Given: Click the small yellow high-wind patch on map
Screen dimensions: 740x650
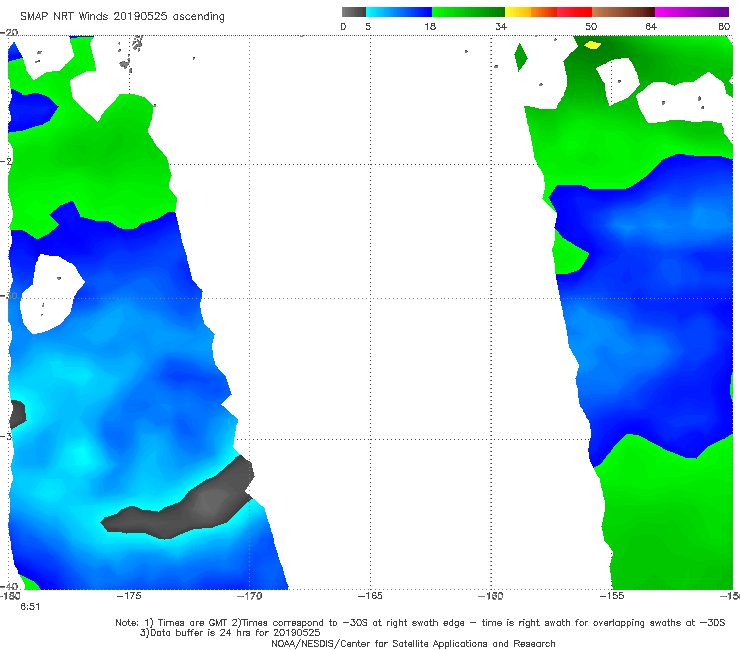Looking at the screenshot, I should 592,45.
